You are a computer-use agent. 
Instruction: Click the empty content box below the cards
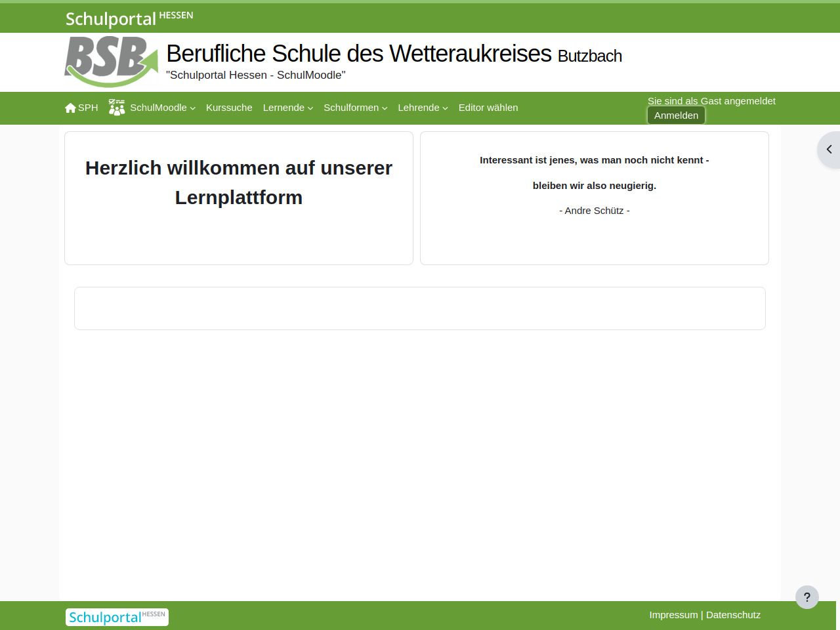coord(420,308)
